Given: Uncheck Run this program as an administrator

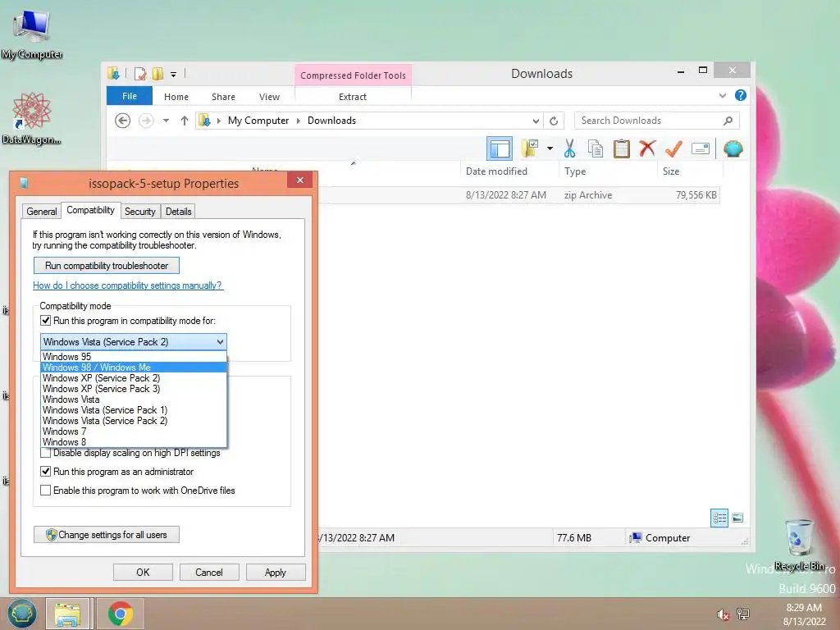Looking at the screenshot, I should [46, 472].
